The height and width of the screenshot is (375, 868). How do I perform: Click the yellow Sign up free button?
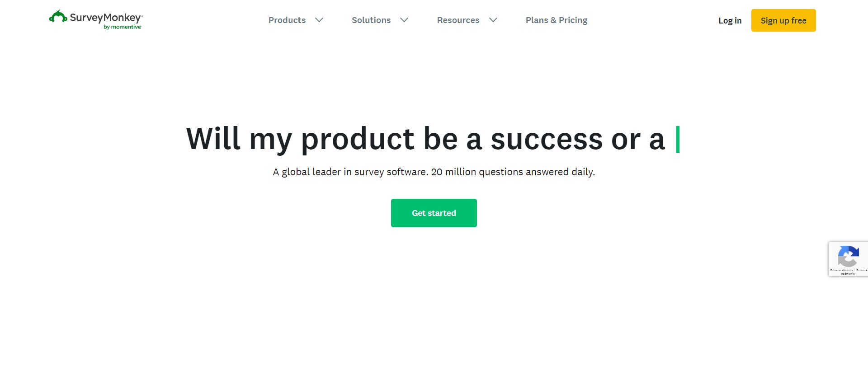point(783,20)
